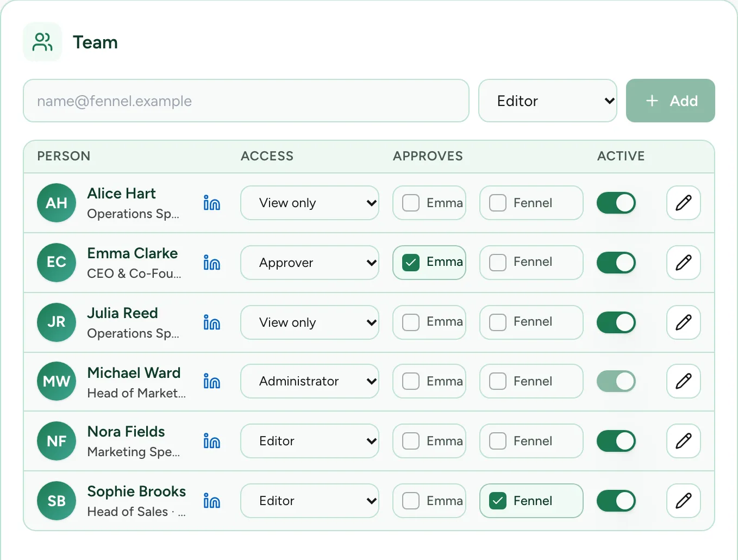
Task: Open Michael Ward's Administrator access dropdown
Action: click(310, 381)
